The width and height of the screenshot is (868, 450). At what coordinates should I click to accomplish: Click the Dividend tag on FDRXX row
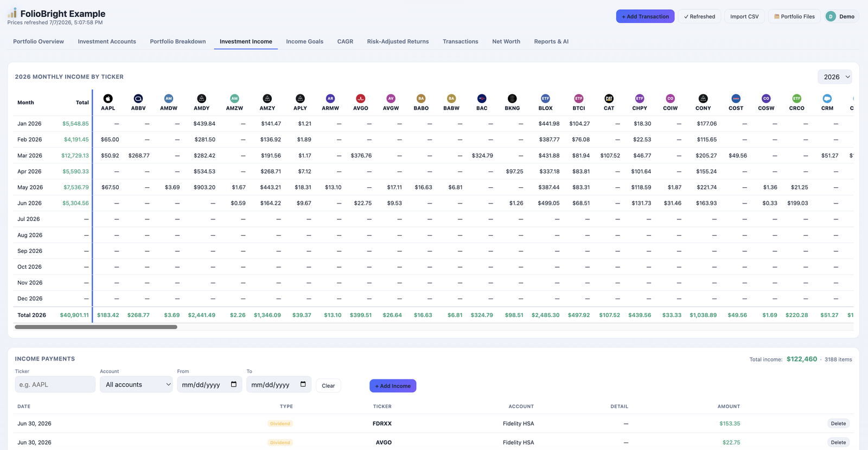tap(280, 423)
